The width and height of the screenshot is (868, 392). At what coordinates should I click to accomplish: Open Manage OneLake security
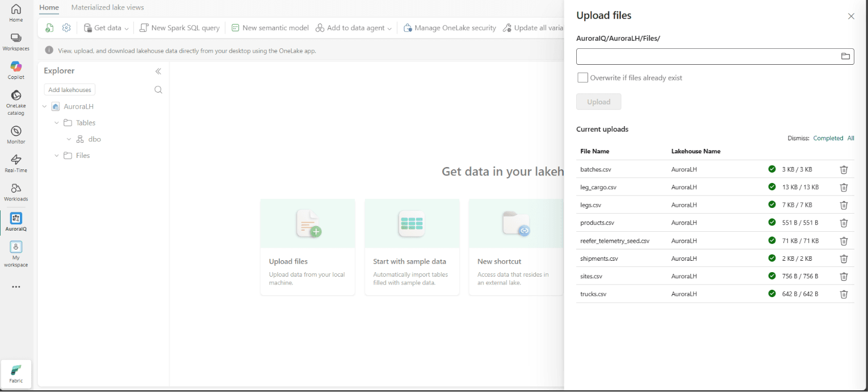[x=450, y=28]
